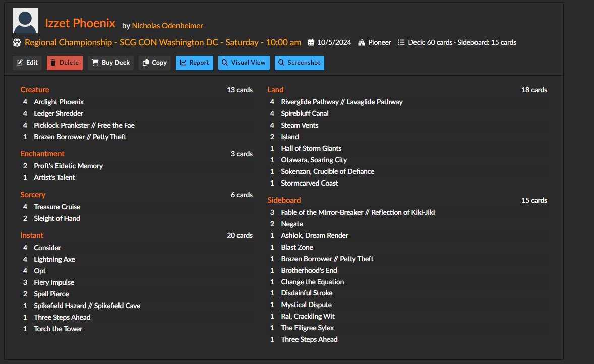594x364 pixels.
Task: Open the Izzet Phoenix deck title link
Action: tap(80, 23)
